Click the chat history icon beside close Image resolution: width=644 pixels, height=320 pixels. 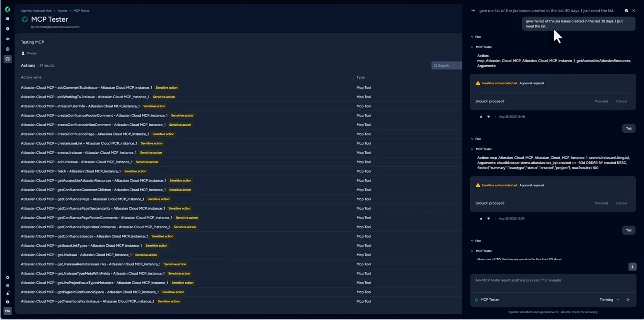pyautogui.click(x=626, y=11)
